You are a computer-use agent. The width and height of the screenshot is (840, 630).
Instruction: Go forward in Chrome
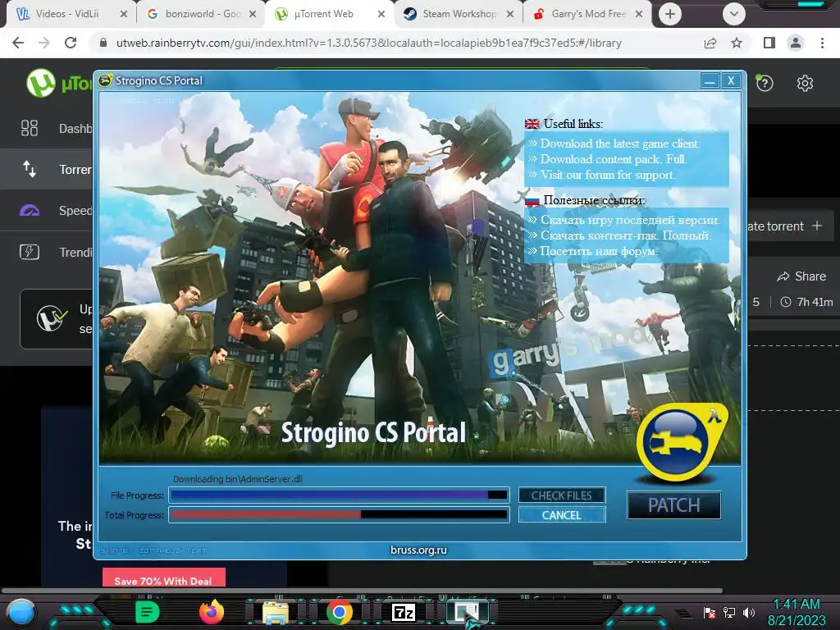point(44,43)
